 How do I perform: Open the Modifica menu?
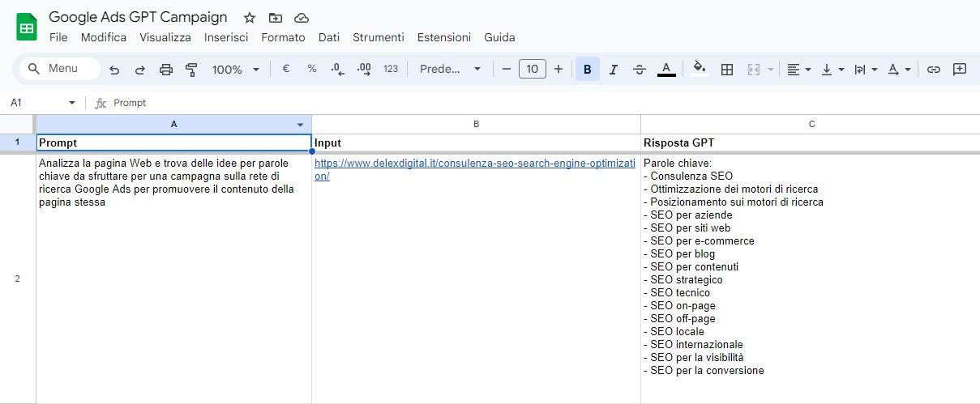pyautogui.click(x=104, y=37)
